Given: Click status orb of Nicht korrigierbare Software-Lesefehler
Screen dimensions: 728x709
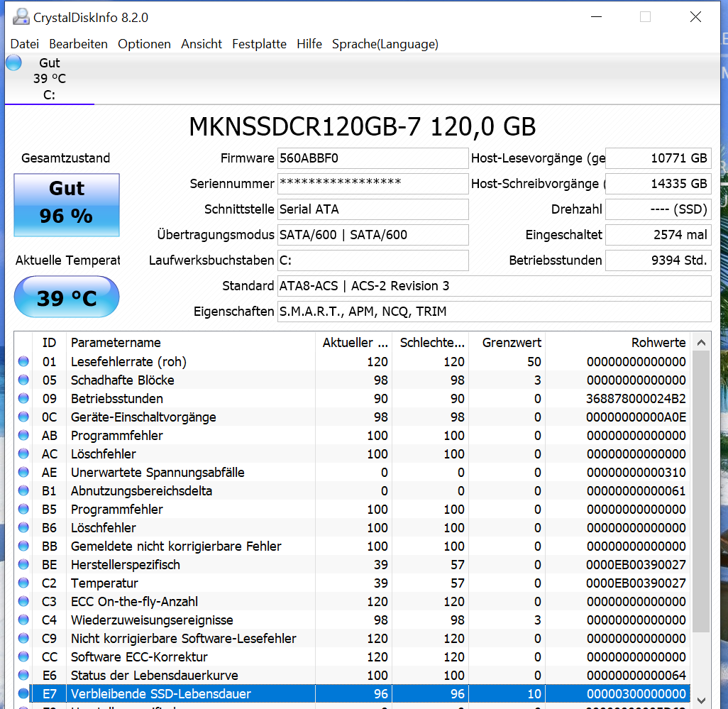Looking at the screenshot, I should point(23,639).
